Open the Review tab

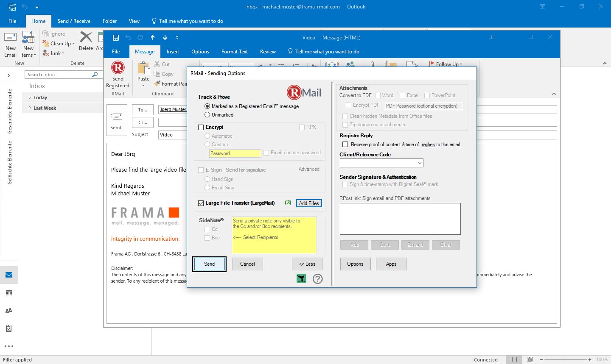click(x=268, y=52)
